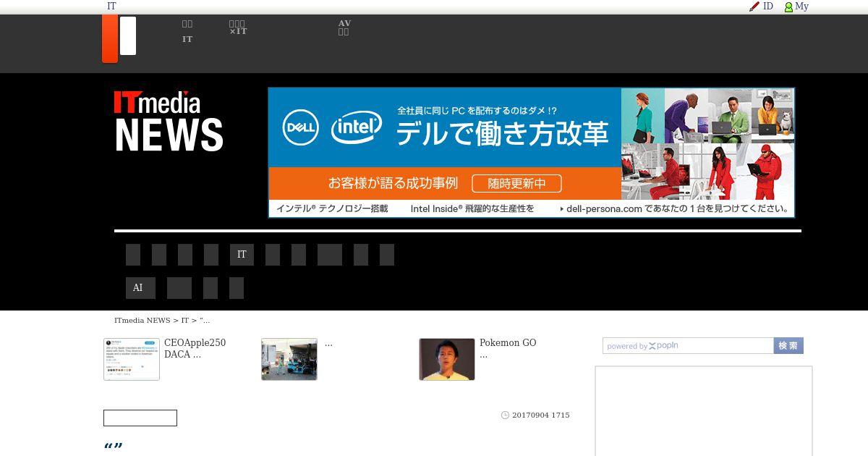Click the clock icon beside 20170904 1715

coord(505,415)
